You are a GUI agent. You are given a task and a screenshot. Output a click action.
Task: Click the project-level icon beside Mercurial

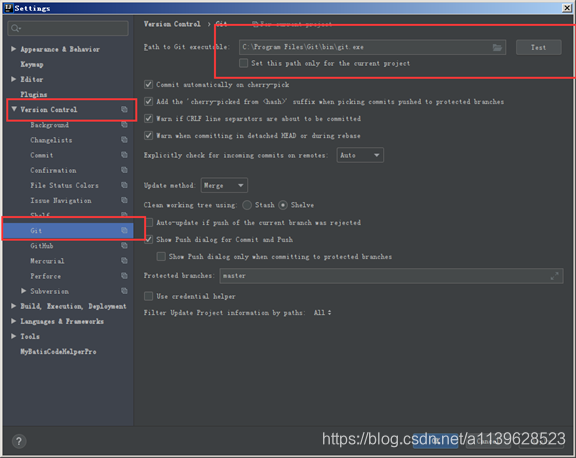click(125, 261)
